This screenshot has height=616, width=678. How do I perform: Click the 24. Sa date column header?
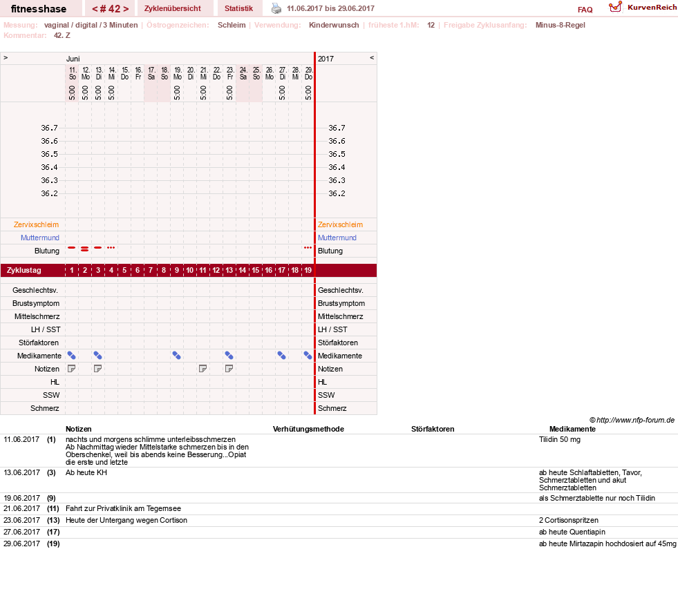click(x=243, y=73)
